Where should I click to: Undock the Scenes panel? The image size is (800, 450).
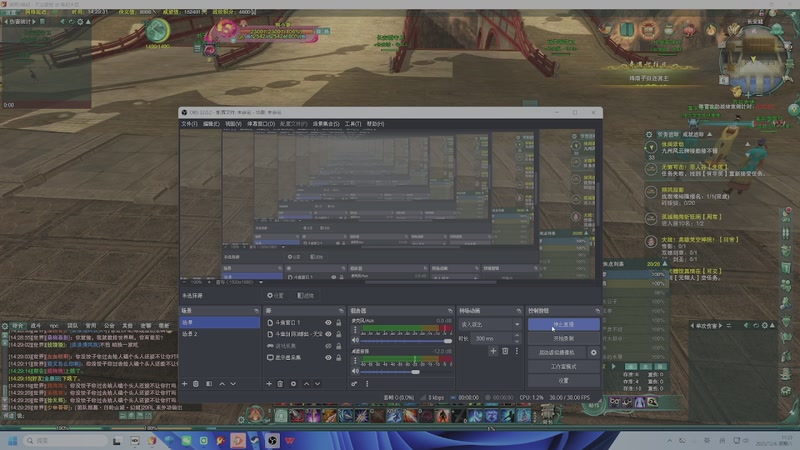tap(256, 311)
